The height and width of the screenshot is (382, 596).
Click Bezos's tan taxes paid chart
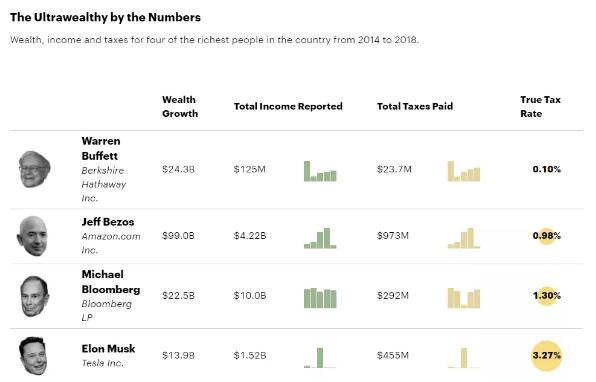click(464, 238)
